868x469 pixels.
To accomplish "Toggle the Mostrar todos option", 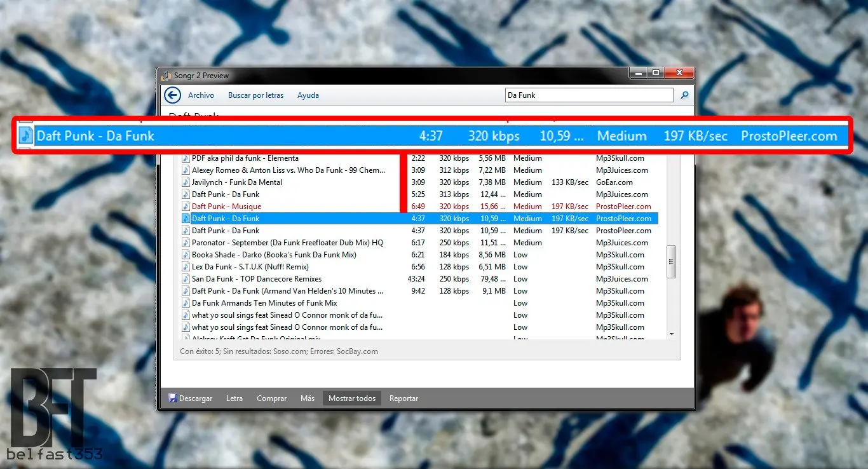I will [352, 398].
